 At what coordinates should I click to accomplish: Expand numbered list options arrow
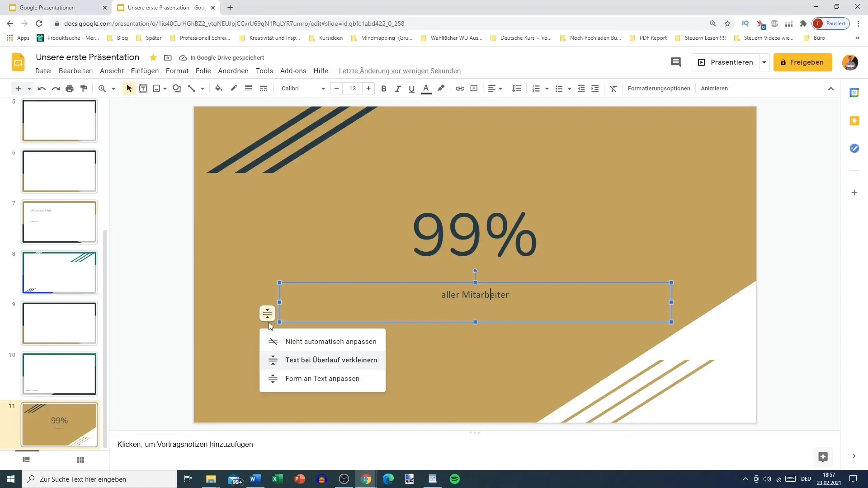[x=547, y=89]
